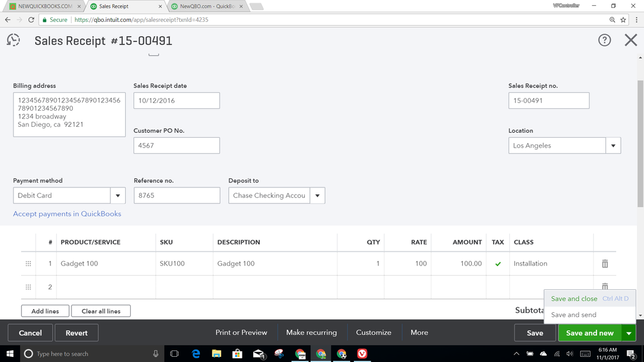Launch Microsoft Edge from the taskbar
The image size is (644, 362).
tap(196, 354)
